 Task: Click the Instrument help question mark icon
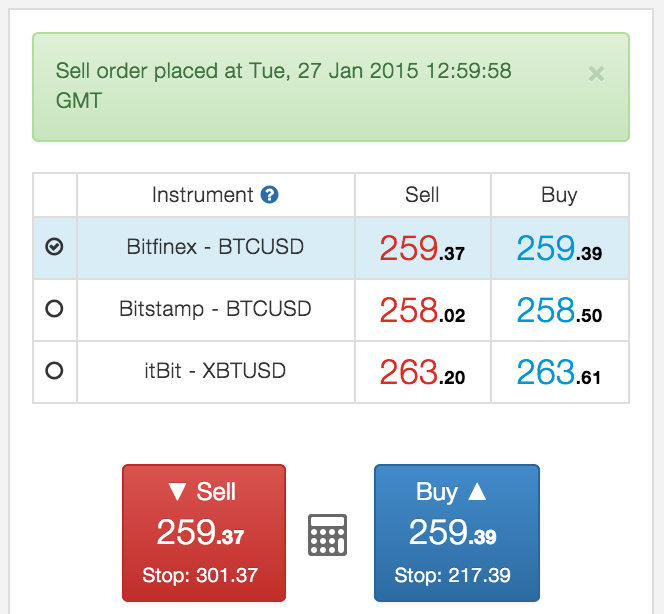pyautogui.click(x=269, y=195)
